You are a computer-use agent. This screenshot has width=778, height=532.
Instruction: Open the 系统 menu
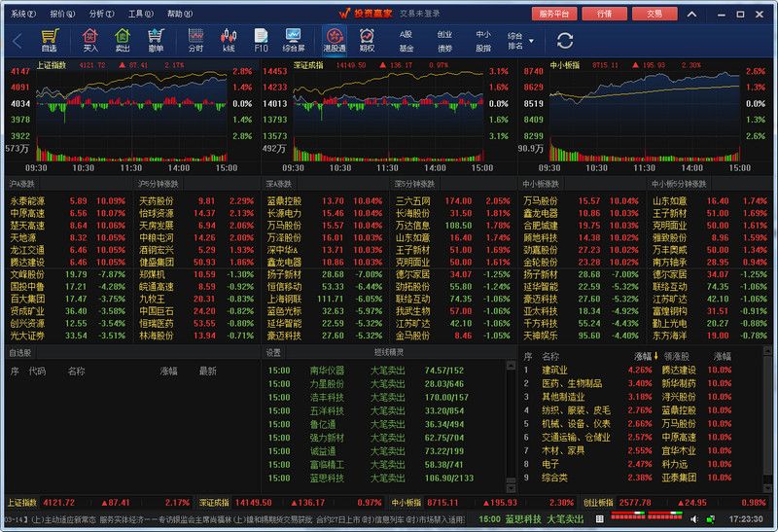coord(23,14)
